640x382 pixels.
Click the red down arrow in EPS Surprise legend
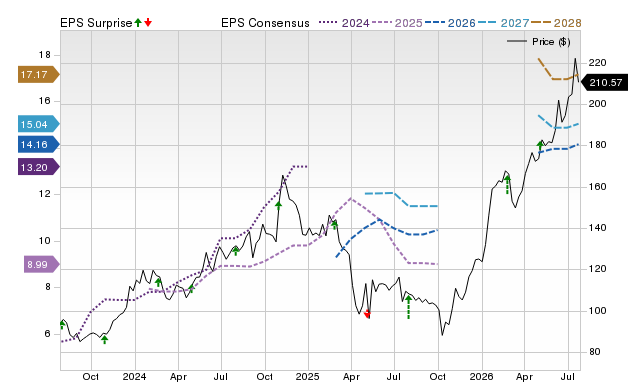tap(148, 23)
